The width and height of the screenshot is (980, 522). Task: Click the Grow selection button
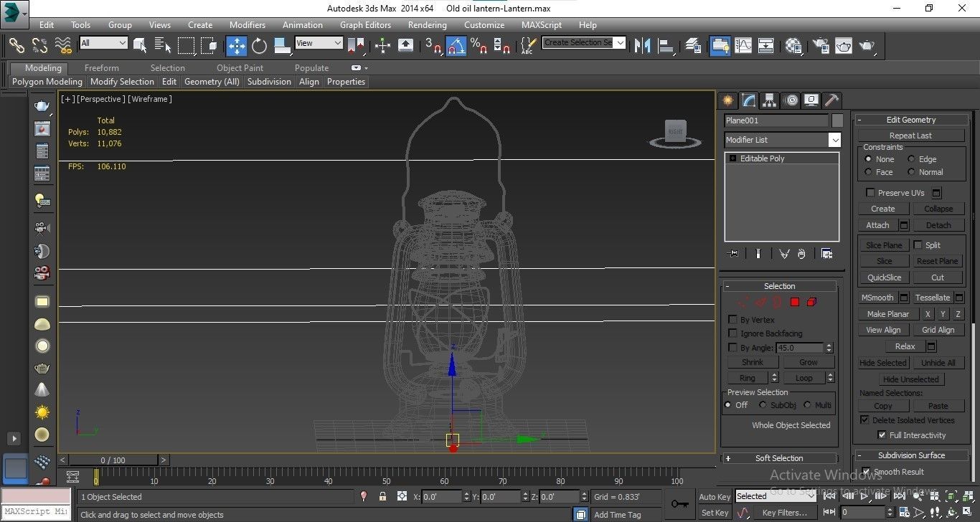pyautogui.click(x=808, y=362)
